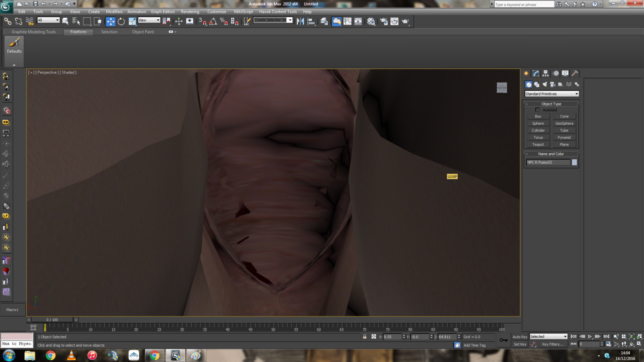
Task: Toggle Auto Key animation mode
Action: coord(520,337)
